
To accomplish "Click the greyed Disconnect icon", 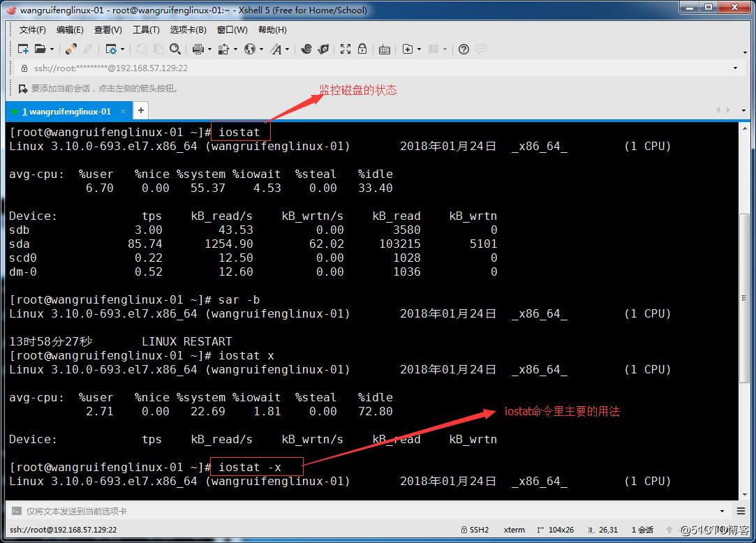I will point(88,49).
